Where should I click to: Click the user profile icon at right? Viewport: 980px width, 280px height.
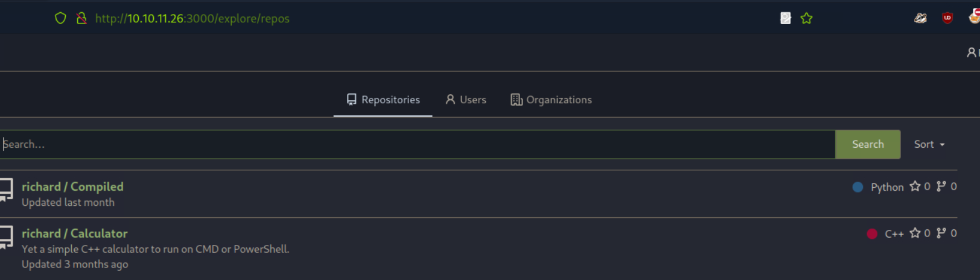coord(972,52)
